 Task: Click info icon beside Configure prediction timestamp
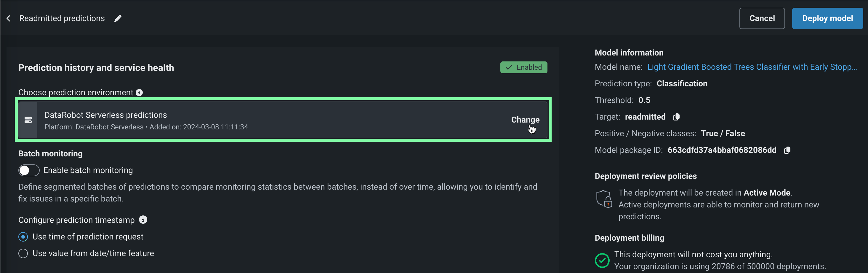tap(143, 220)
